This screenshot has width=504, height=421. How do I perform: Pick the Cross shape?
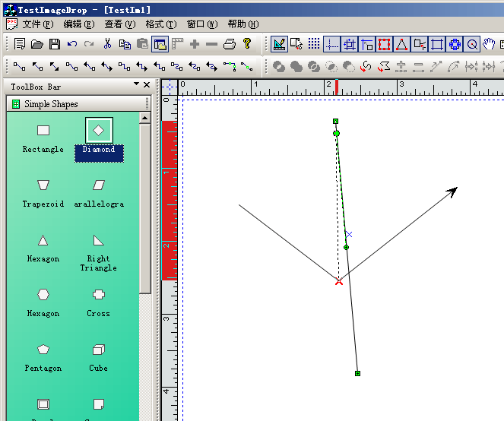click(98, 295)
